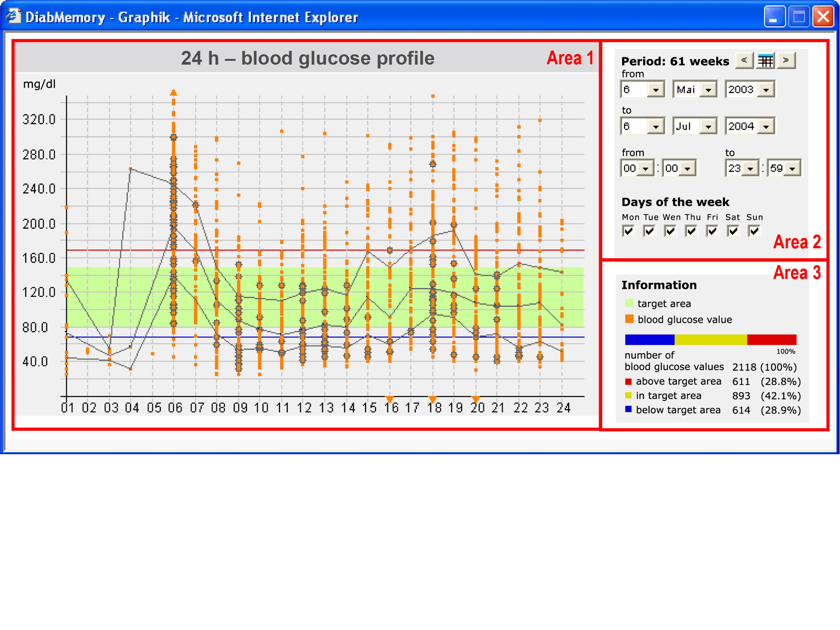Click the red segment of percentage bar
The image size is (840, 630).
pos(771,340)
